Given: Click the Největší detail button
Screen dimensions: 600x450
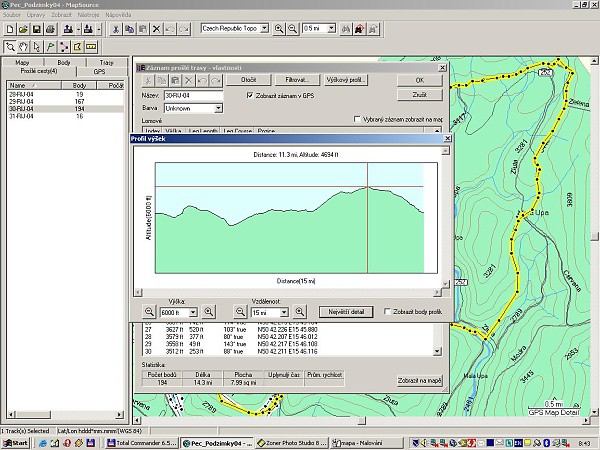Looking at the screenshot, I should coord(346,312).
